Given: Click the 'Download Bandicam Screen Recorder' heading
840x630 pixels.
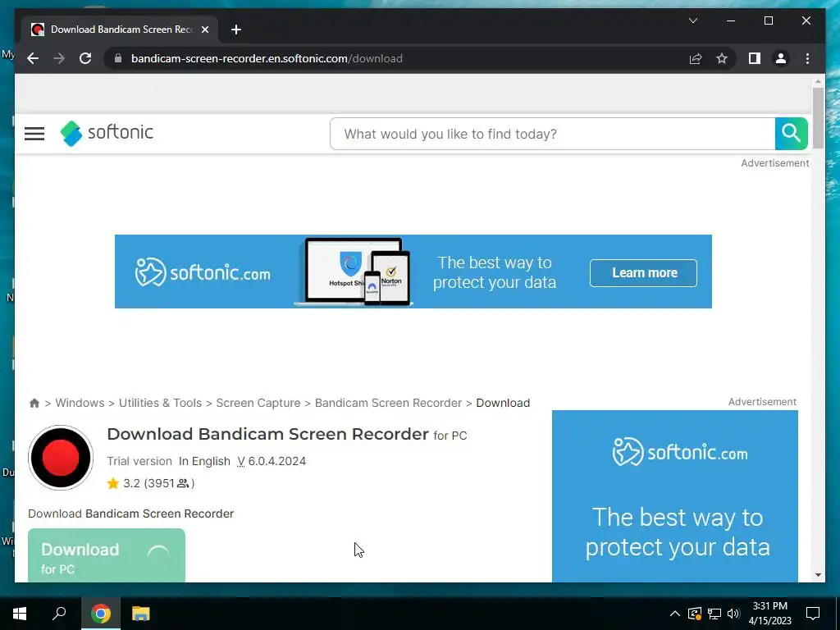Looking at the screenshot, I should pyautogui.click(x=268, y=434).
